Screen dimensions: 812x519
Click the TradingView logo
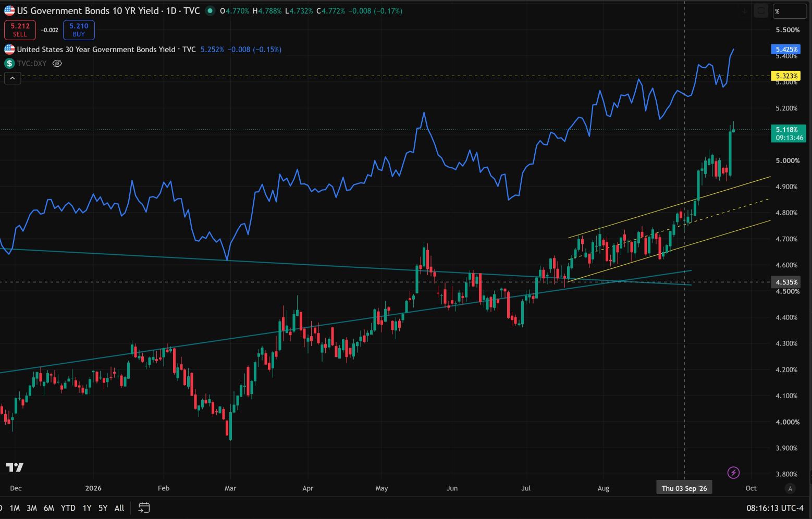(15, 467)
